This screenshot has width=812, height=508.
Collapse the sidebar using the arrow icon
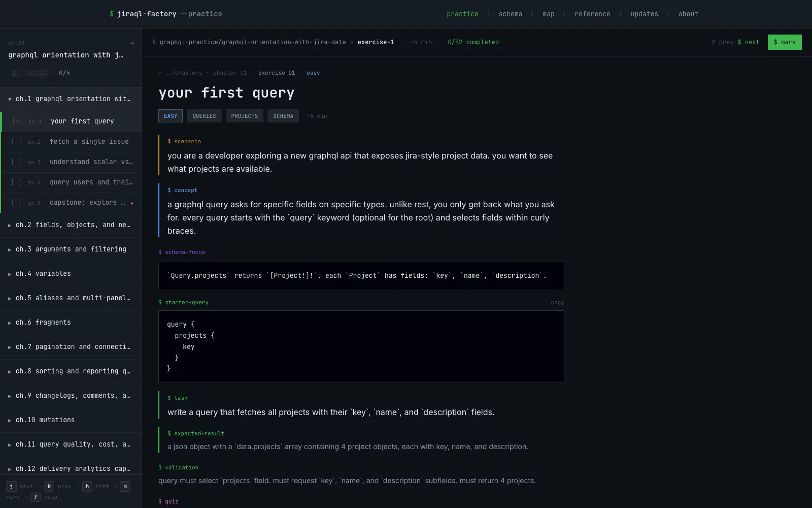(132, 43)
